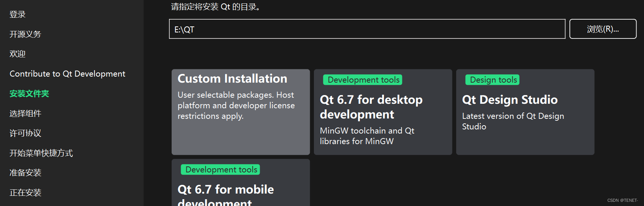Choose Qt 6.7 for desktop development card
Viewport: 644px width, 206px height.
383,112
